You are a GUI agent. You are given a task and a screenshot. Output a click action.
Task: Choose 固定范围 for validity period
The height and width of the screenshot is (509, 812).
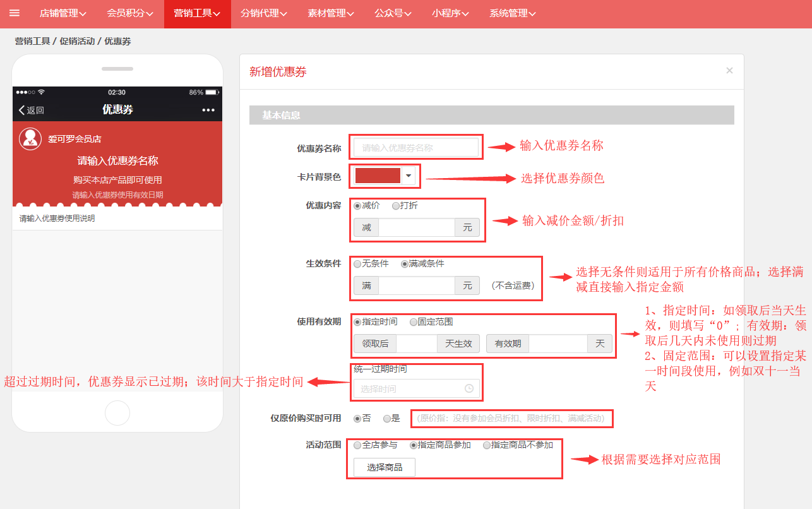[x=414, y=322]
